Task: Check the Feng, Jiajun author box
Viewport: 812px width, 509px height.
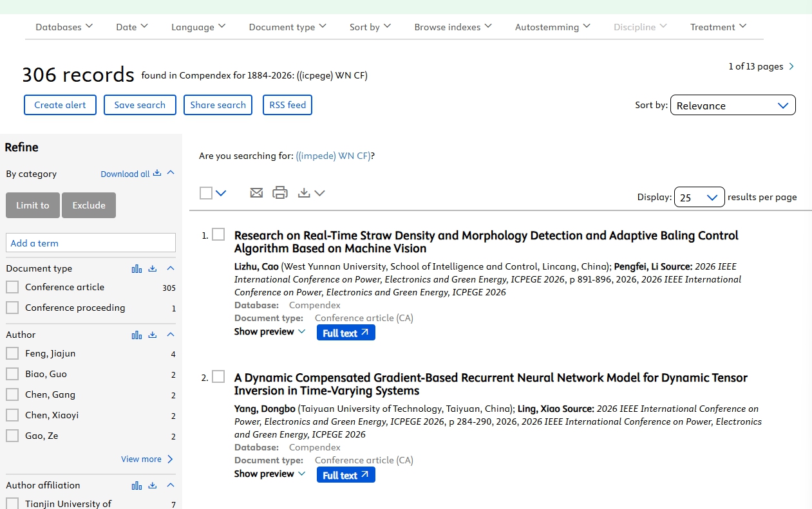Action: [12, 353]
